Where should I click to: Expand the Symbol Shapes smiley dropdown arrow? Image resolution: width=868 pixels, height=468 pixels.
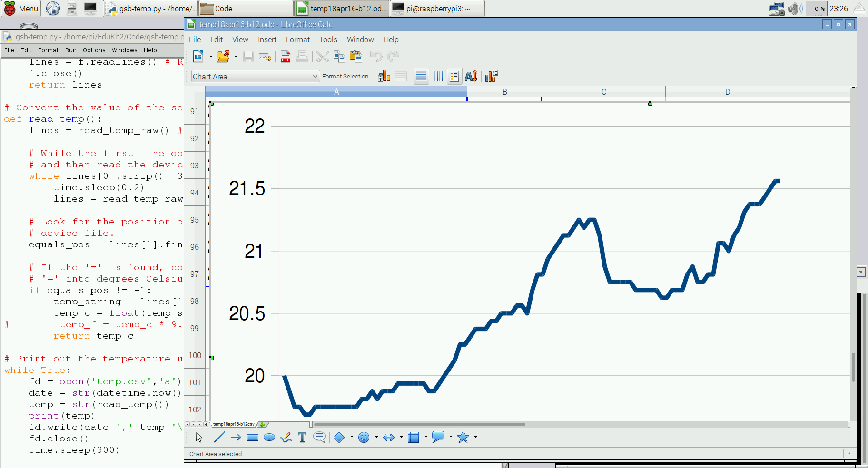pyautogui.click(x=376, y=438)
